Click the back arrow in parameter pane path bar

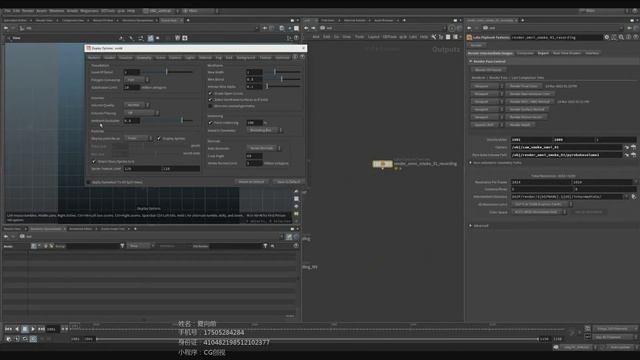[x=469, y=28]
